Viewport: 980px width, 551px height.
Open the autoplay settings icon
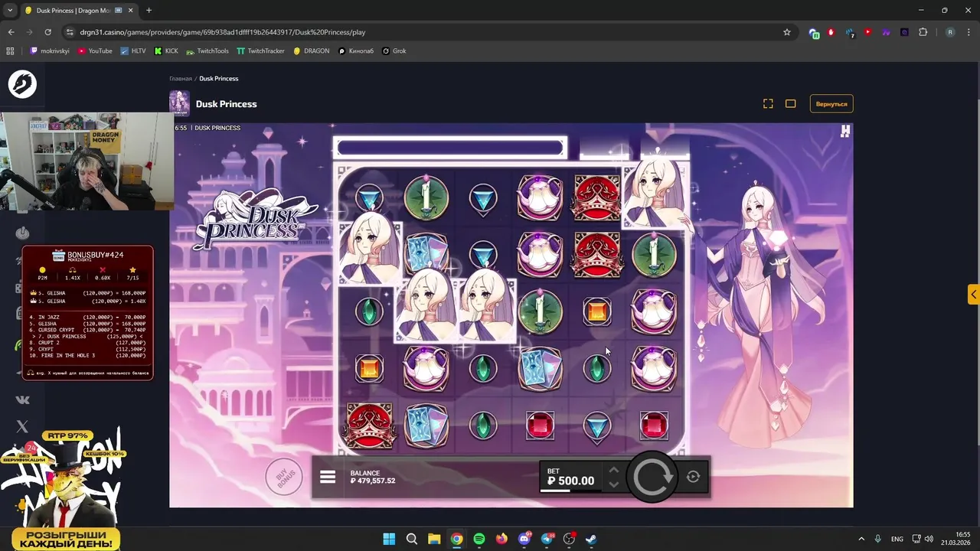693,477
